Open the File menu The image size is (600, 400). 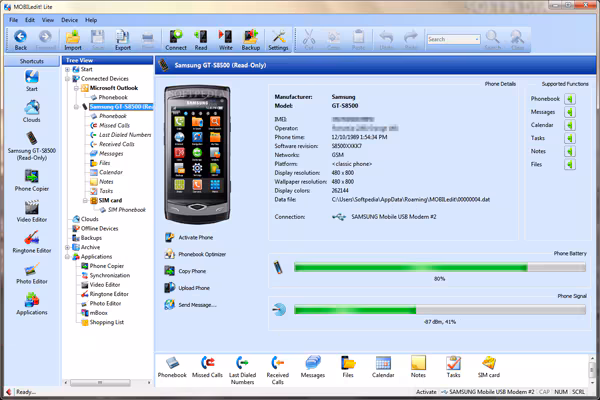(13, 20)
